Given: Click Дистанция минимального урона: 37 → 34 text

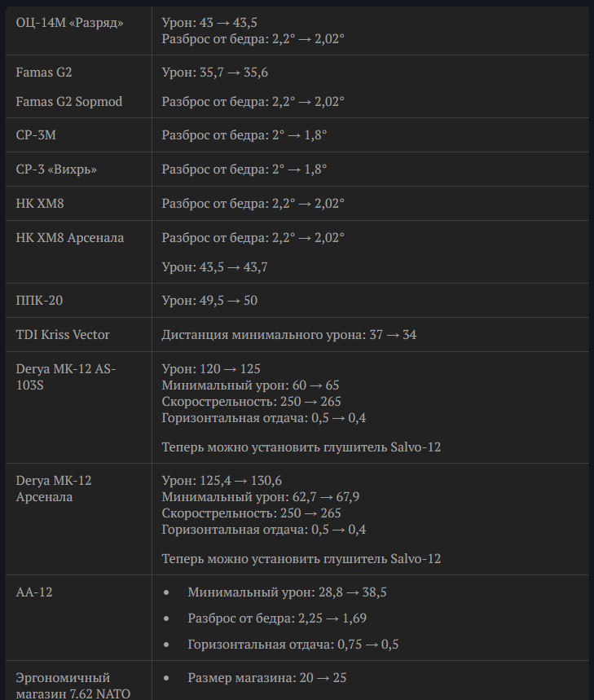Looking at the screenshot, I should click(x=289, y=335).
